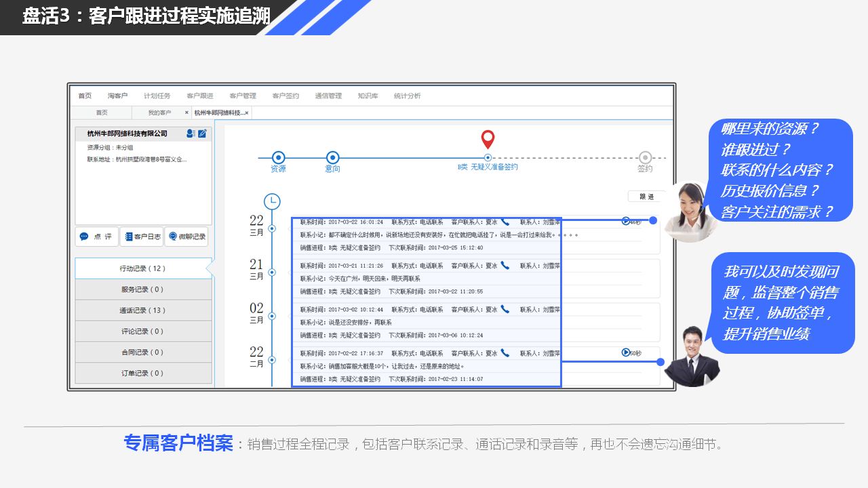Screen dimensions: 868x488
Task: Expand the 通话记录 (13) section
Action: [142, 310]
